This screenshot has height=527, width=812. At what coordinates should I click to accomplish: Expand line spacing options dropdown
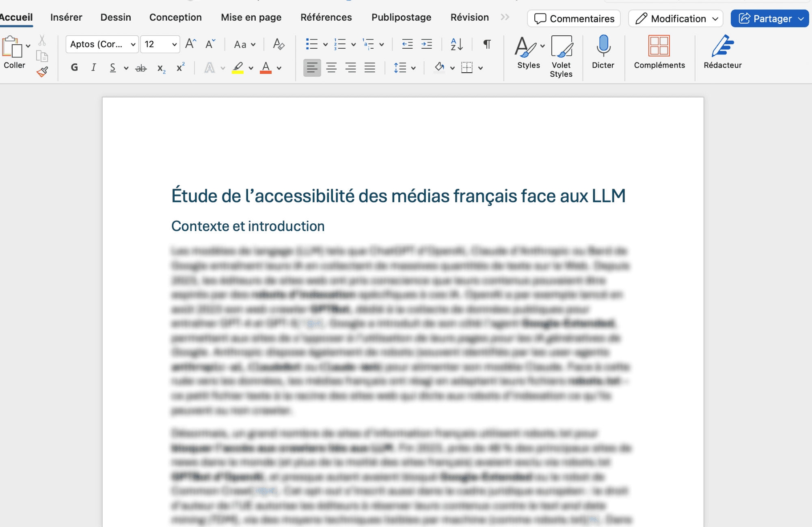[413, 68]
